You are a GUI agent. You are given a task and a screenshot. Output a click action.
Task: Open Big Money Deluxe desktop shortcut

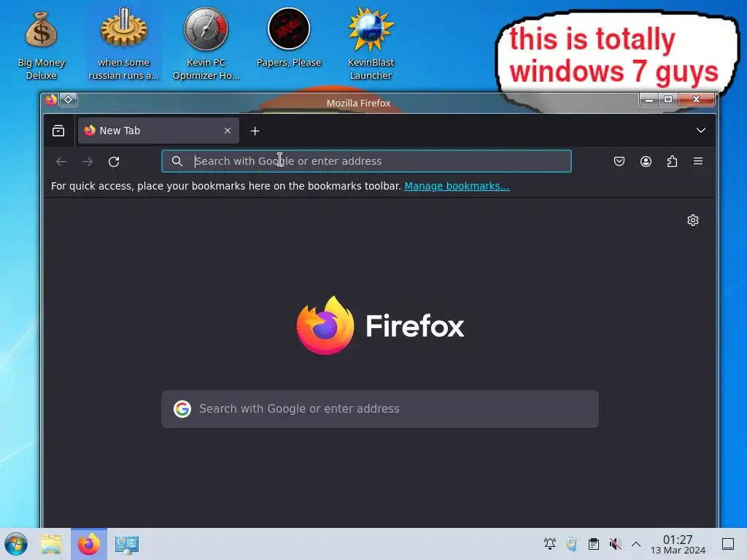tap(41, 44)
